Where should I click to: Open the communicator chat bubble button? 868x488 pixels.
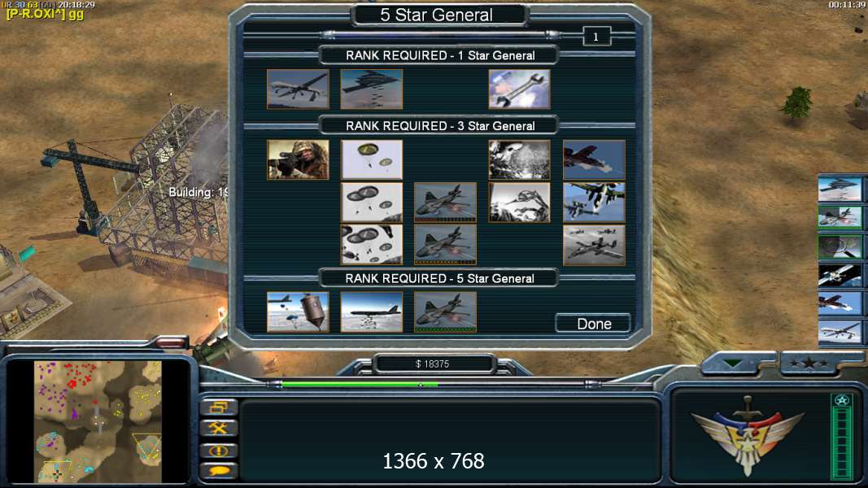[x=219, y=471]
